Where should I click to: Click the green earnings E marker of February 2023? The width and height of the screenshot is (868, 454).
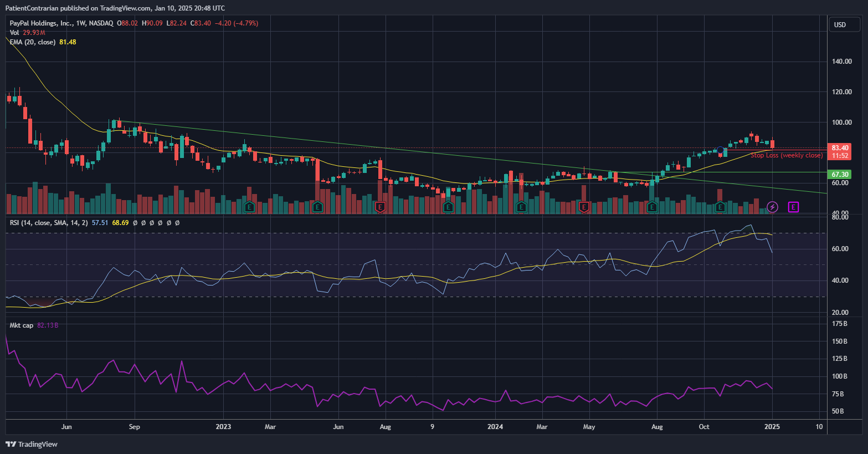pos(249,207)
